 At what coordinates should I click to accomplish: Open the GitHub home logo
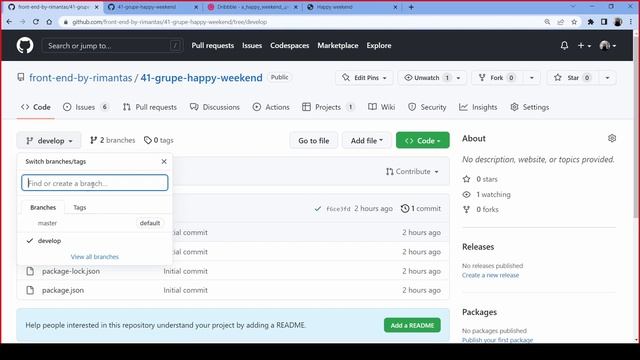point(25,45)
